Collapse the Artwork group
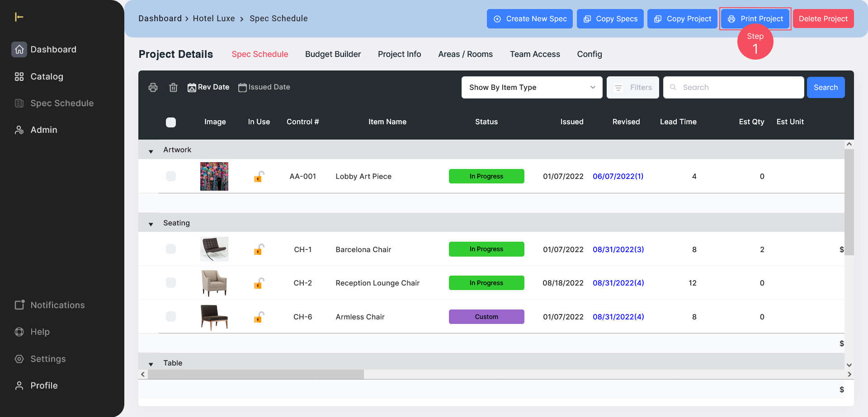 point(151,151)
